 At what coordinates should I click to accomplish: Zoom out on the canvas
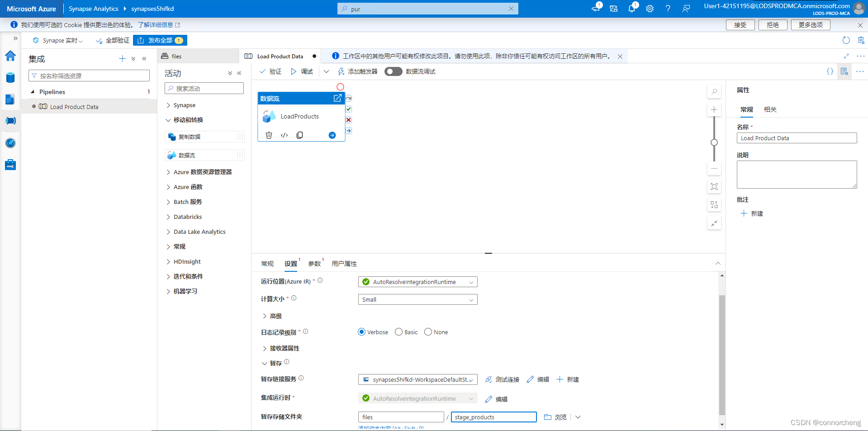(x=714, y=169)
